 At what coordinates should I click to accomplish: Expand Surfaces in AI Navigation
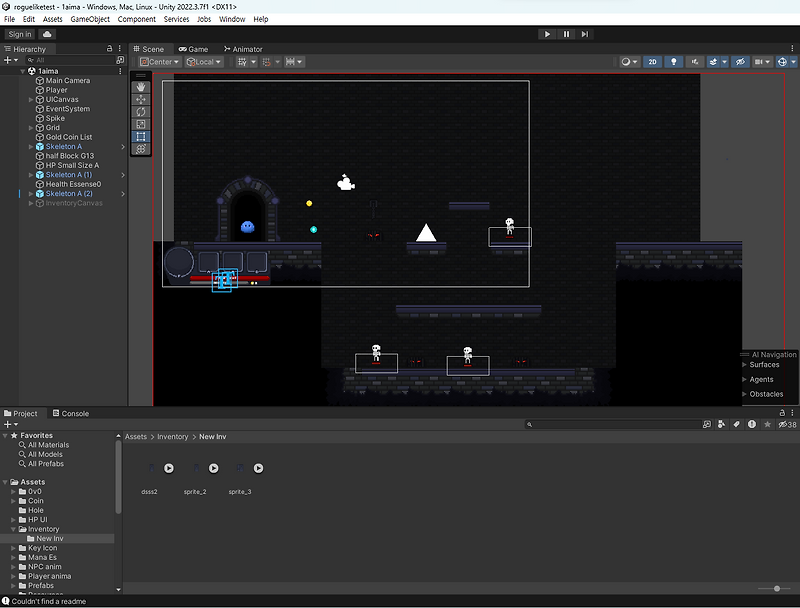click(744, 365)
